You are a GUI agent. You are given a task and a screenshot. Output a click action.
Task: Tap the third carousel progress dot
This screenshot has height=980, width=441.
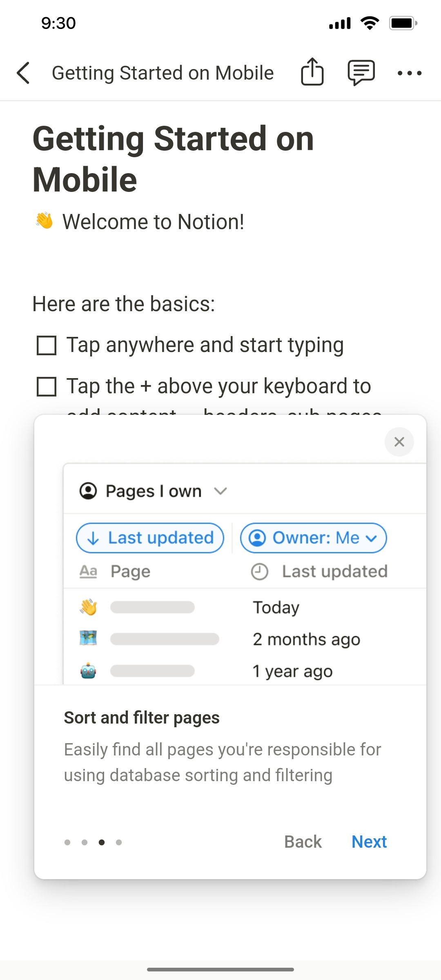[102, 842]
